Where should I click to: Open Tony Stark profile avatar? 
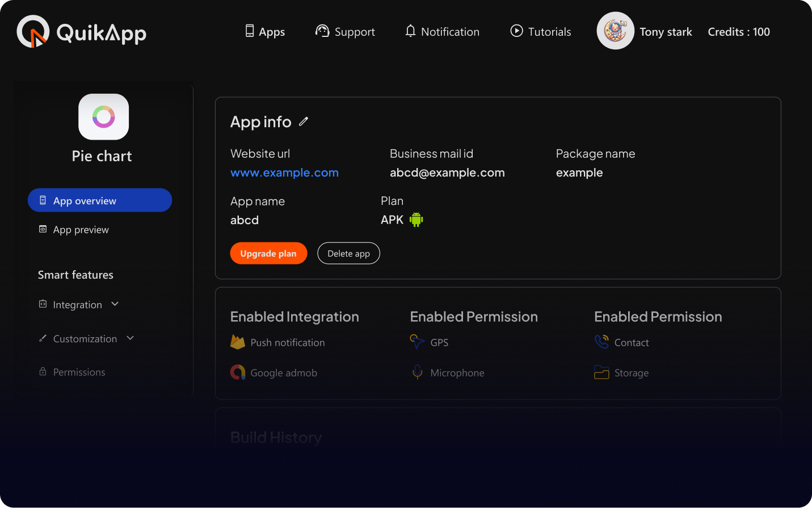[615, 31]
